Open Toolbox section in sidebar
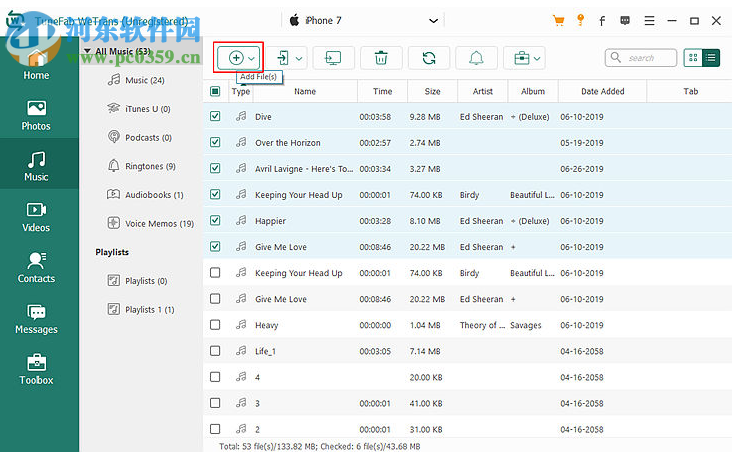 point(36,369)
